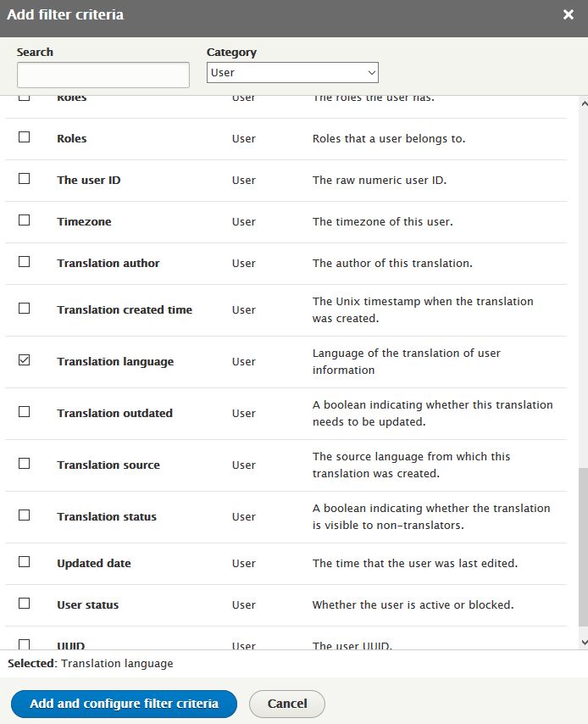This screenshot has width=588, height=724.
Task: Click the vertical scrollbar thumb
Action: coord(584,547)
